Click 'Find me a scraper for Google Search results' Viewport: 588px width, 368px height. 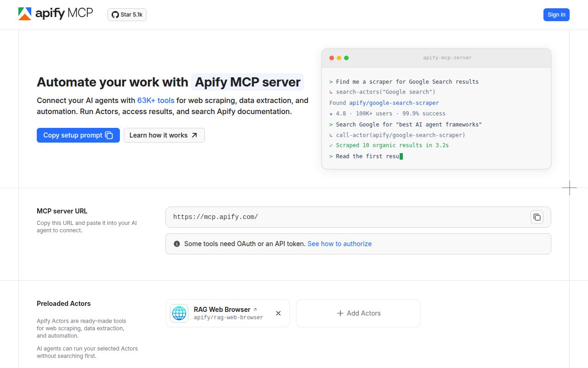point(407,82)
